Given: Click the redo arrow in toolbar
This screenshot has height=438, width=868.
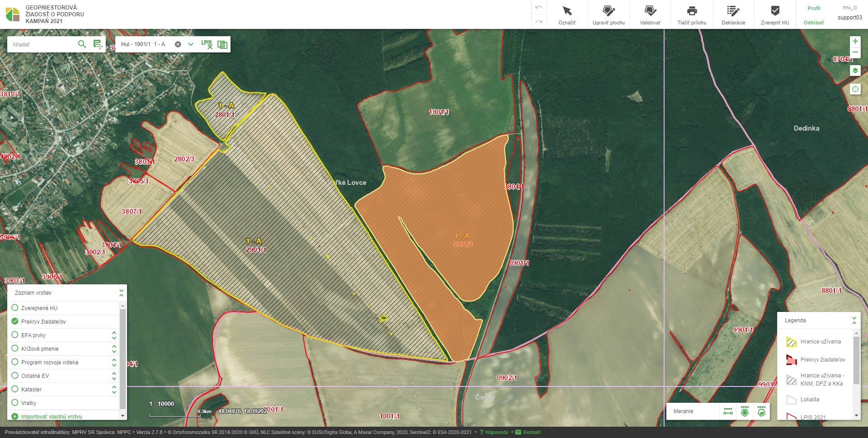Looking at the screenshot, I should pyautogui.click(x=538, y=21).
